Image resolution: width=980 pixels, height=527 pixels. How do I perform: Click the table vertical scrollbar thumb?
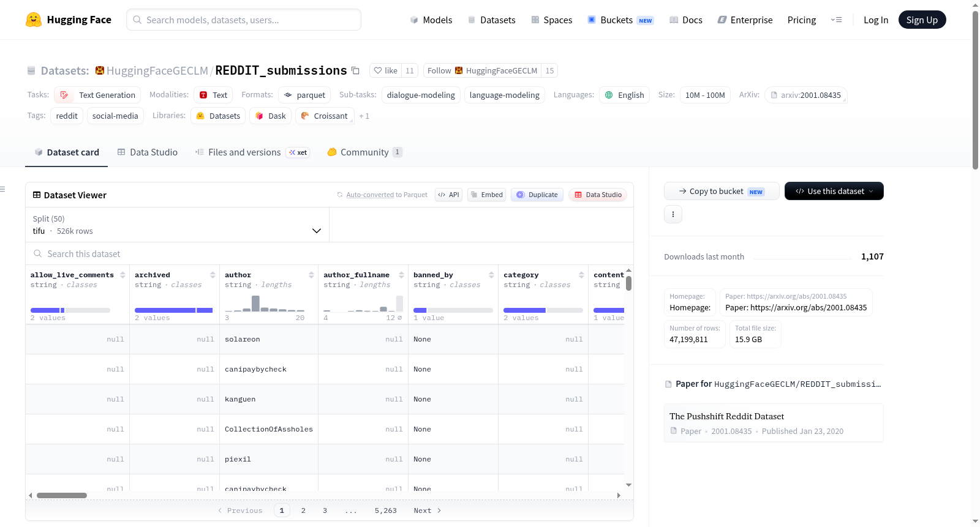click(x=628, y=283)
